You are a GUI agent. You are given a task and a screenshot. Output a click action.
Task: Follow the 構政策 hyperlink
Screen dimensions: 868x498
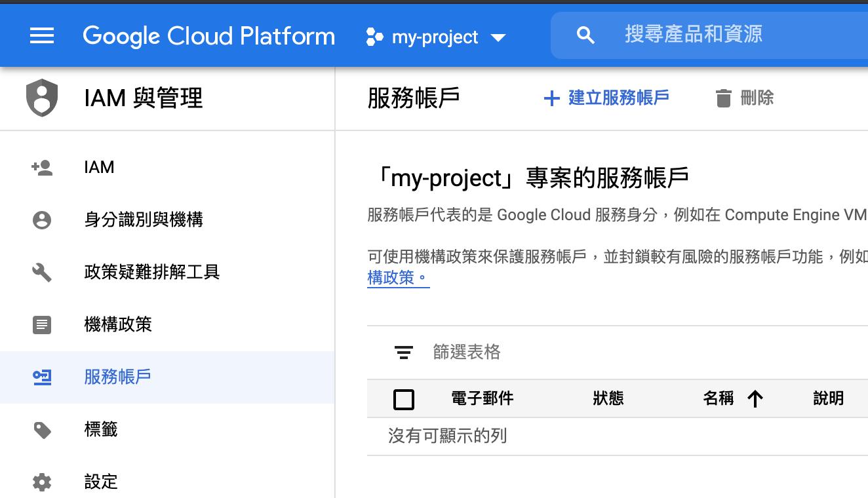point(398,278)
